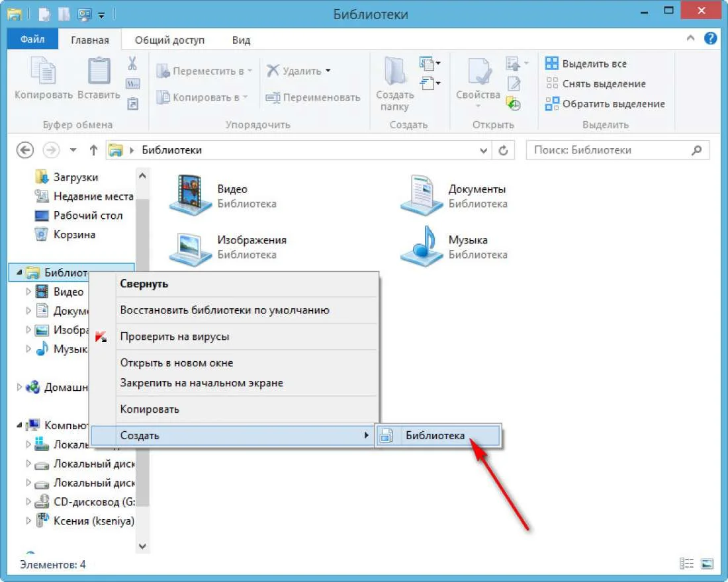Click the Paste shortcut icon in ribbon

pos(133,103)
